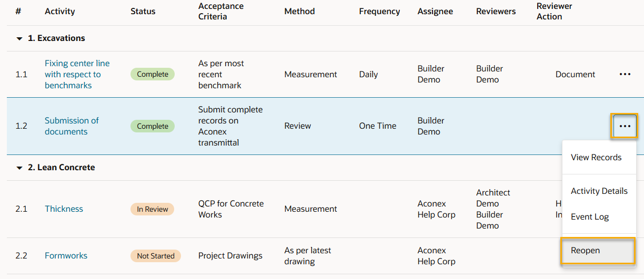
Task: Open the Formworks activity link
Action: (66, 256)
